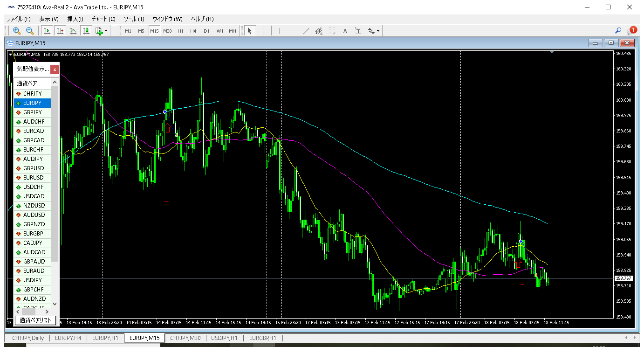The width and height of the screenshot is (644, 347).
Task: Select USDJPY in the symbol list
Action: [x=32, y=280]
